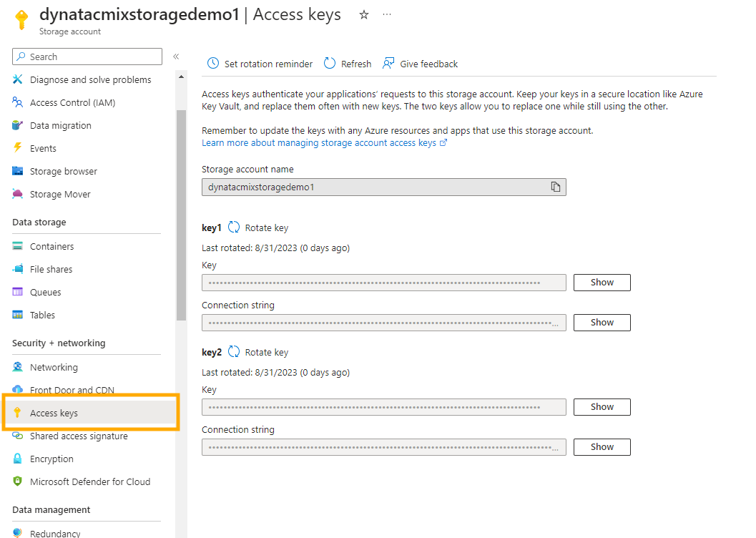The height and width of the screenshot is (538, 756).
Task: Click key2 Rotate key icon
Action: click(234, 351)
